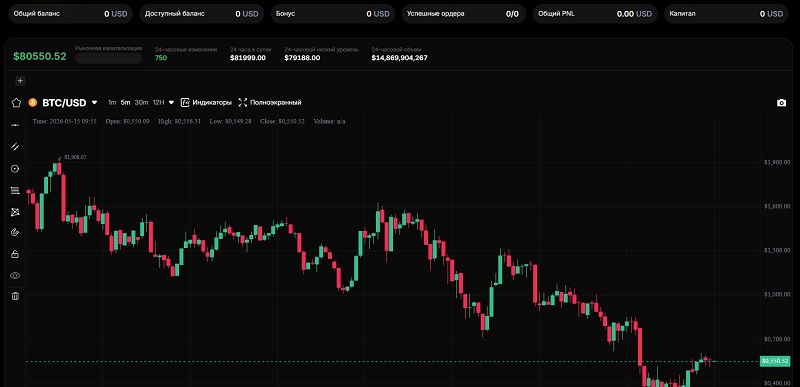Click the 24-hour change value 750
800x387 pixels.
pos(161,58)
